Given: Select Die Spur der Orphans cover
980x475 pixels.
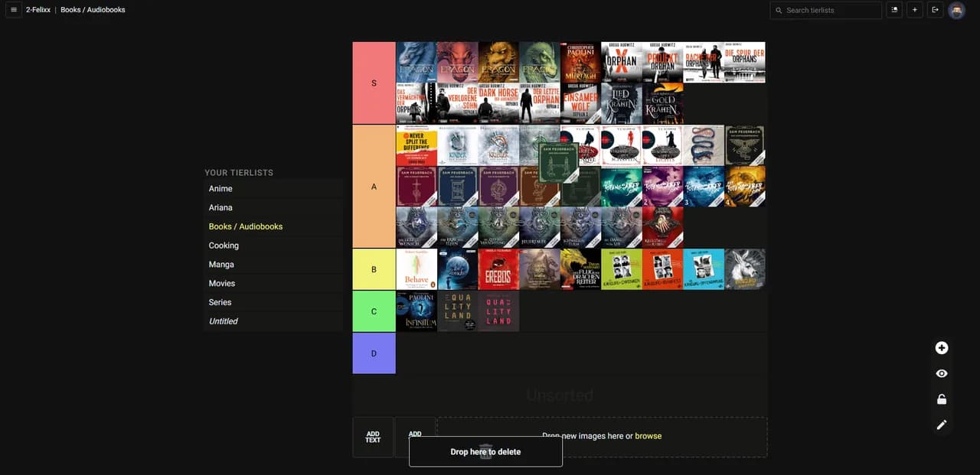Looking at the screenshot, I should coord(745,62).
